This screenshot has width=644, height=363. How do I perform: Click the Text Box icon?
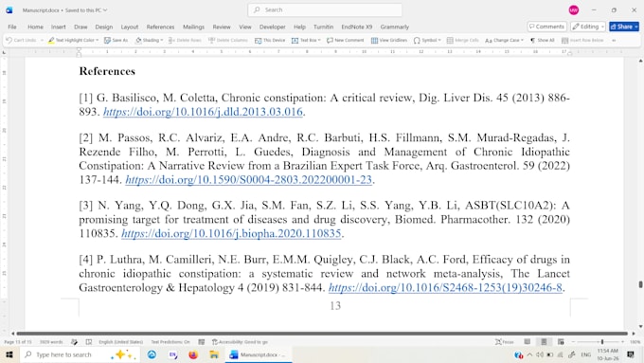tap(295, 41)
